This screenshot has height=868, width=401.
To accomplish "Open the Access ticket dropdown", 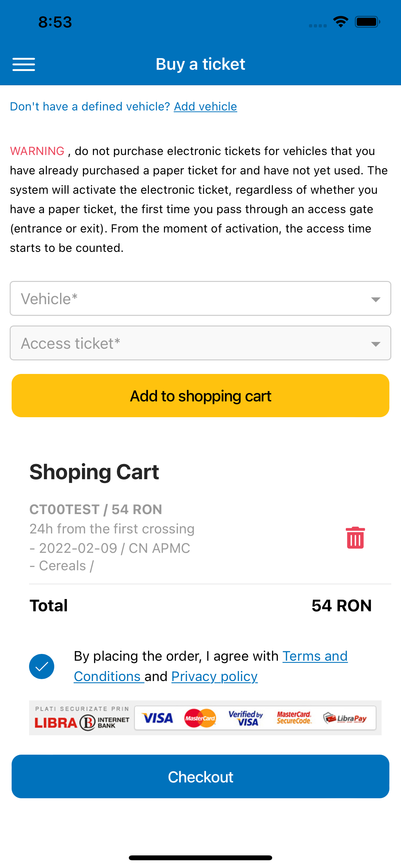I will click(200, 343).
